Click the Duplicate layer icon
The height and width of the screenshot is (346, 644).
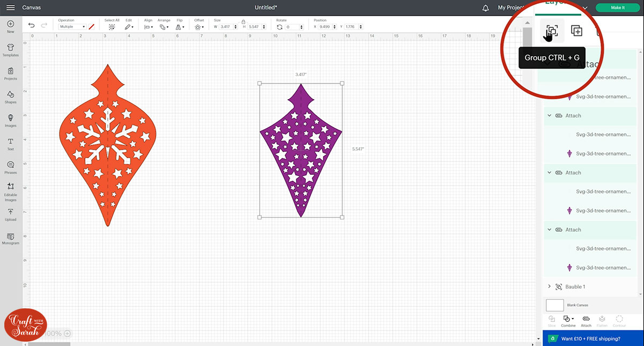pyautogui.click(x=576, y=31)
